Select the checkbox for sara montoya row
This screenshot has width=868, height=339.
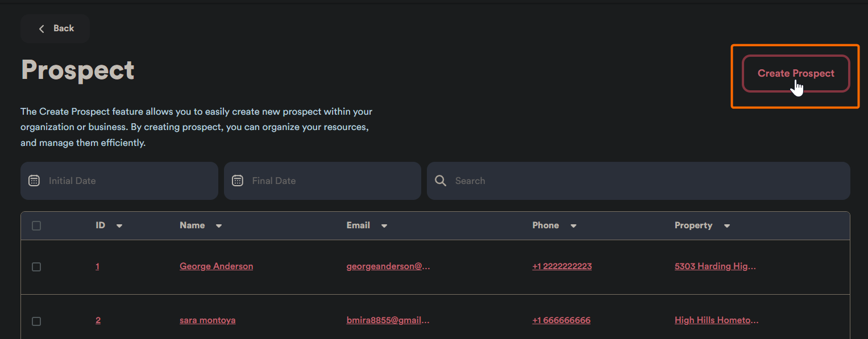coord(36,321)
